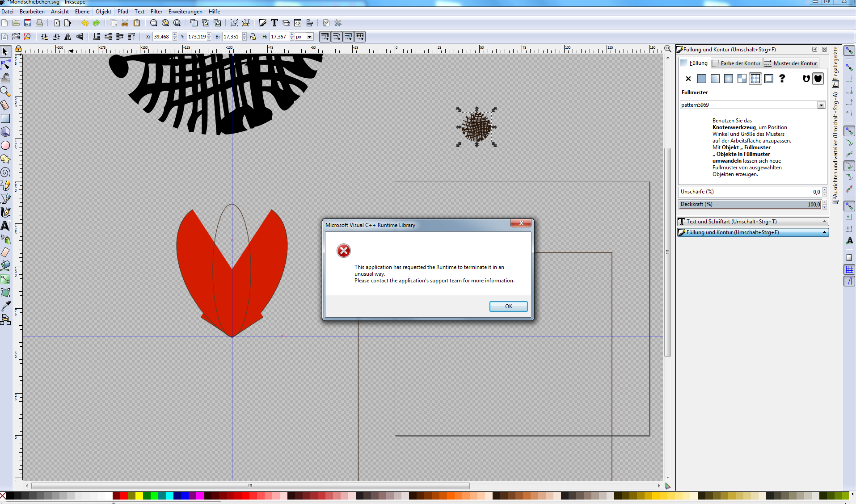Select the Spray can tool
Image resolution: width=856 pixels, height=504 pixels.
point(5,239)
